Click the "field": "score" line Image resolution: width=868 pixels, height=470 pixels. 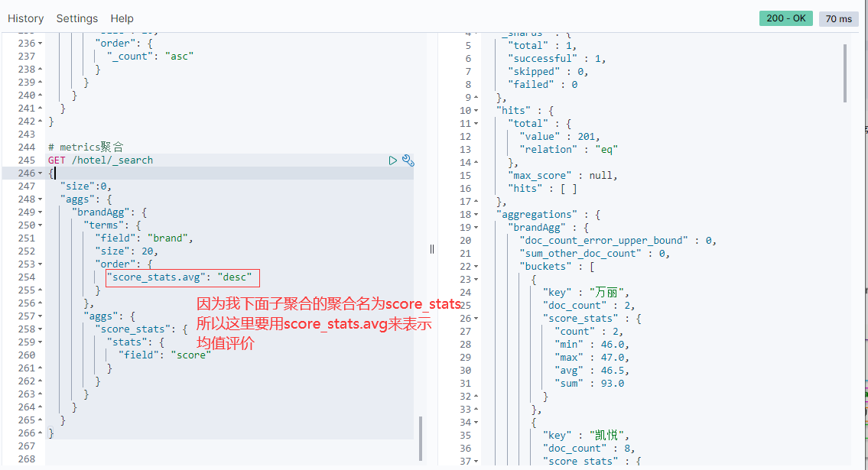(165, 355)
